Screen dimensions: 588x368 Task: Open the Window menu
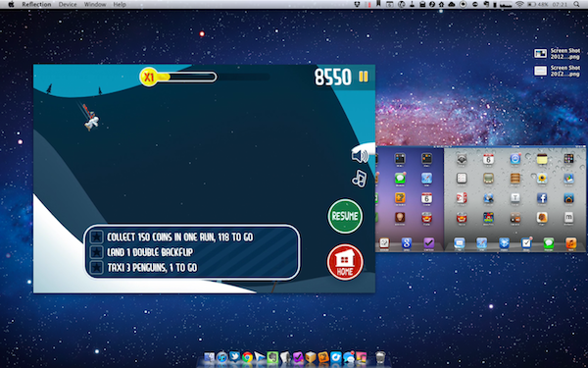(95, 5)
